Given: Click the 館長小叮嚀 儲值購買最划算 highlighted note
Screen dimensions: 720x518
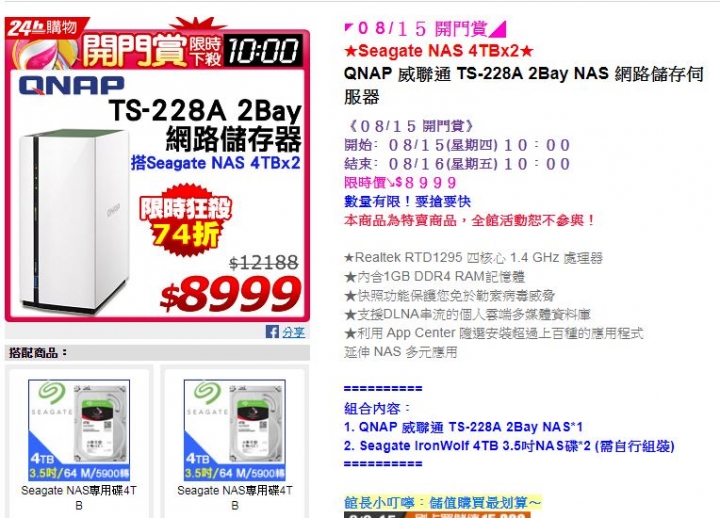Looking at the screenshot, I should click(443, 502).
